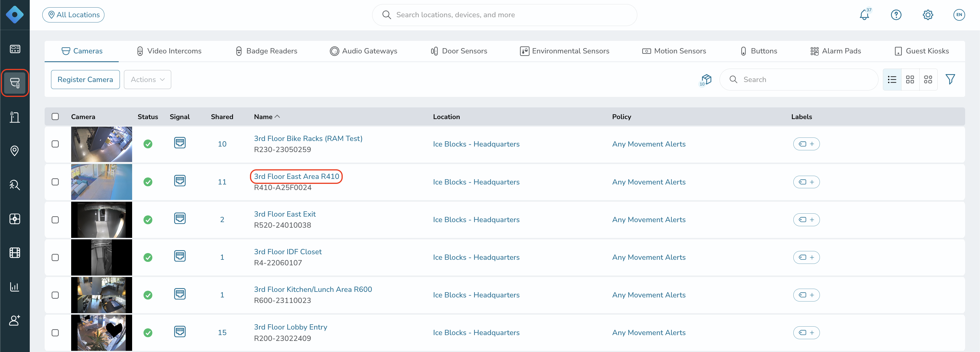Click the Rhombus logo in sidebar
Viewport: 980px width, 352px height.
(x=15, y=15)
